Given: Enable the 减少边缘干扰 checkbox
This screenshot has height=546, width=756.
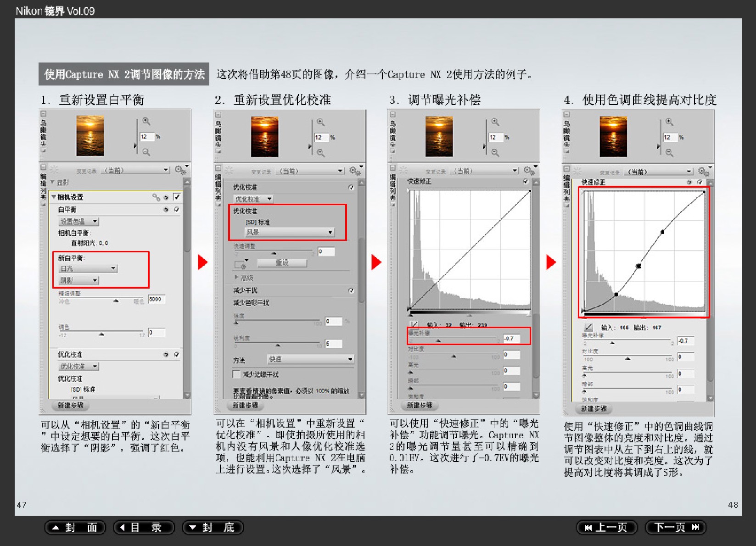Looking at the screenshot, I should pos(236,374).
